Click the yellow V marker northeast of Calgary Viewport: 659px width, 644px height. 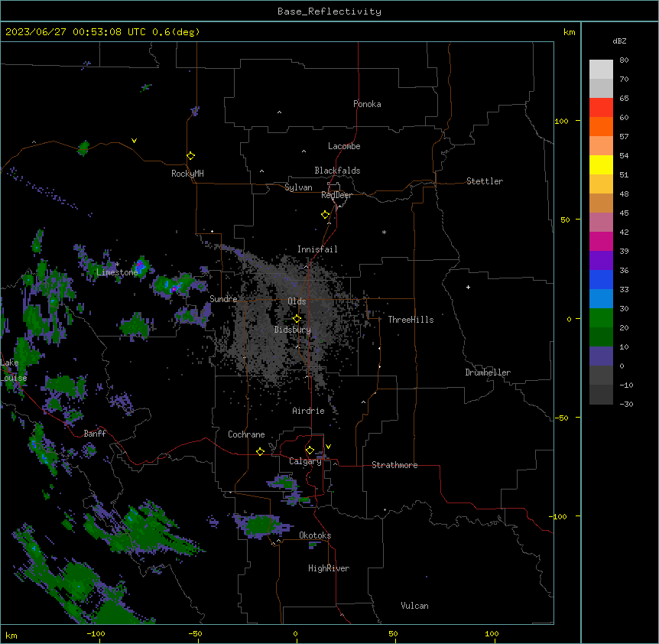tap(328, 447)
